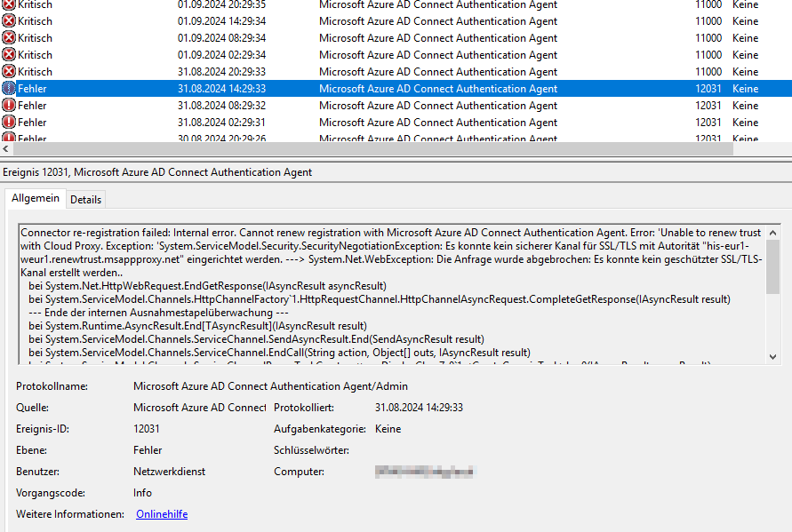Click the Aufgabenkategorie value "Keine"
Screen dimensions: 792x532
388,428
